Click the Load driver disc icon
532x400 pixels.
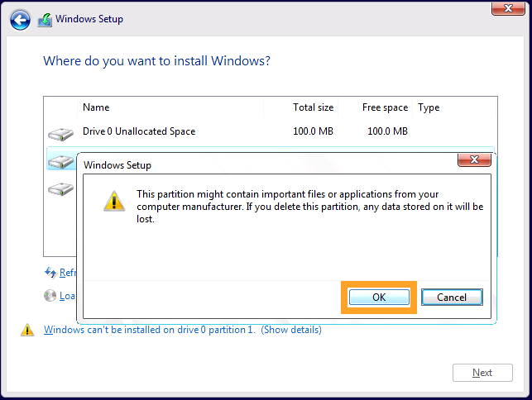pos(50,296)
